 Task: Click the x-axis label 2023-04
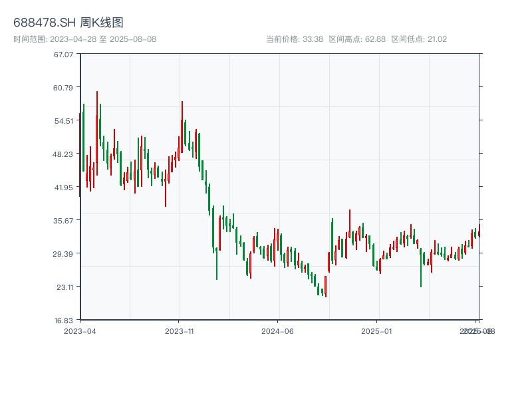pos(80,331)
